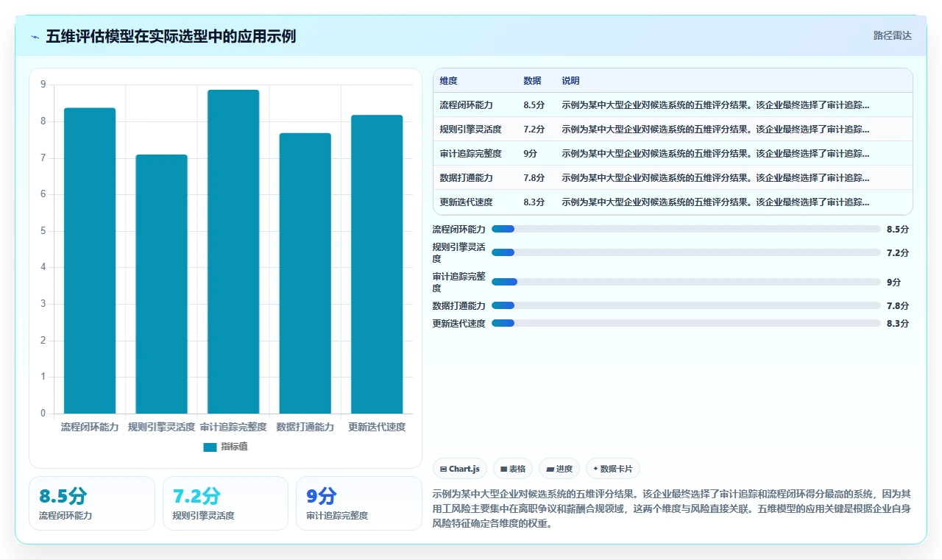The image size is (942, 560).
Task: Click the x-axis label 规则引擎灵活度
Action: point(161,427)
